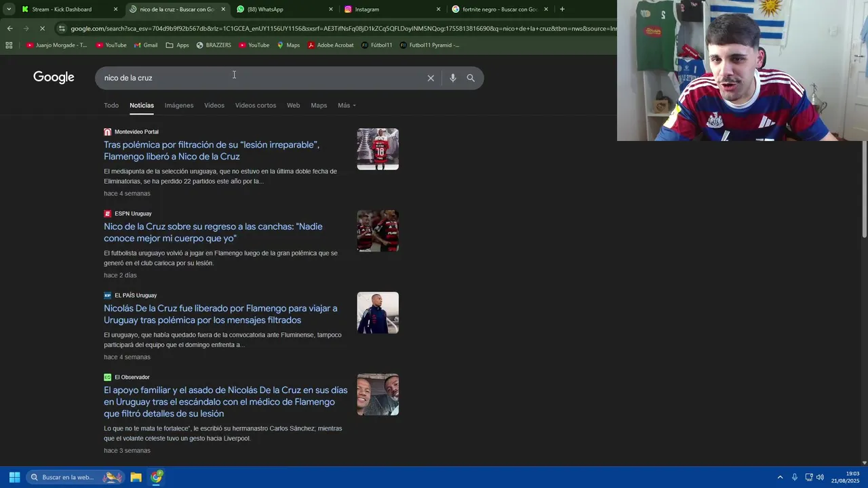Open the Futbol11 Pyramid bookmark
Viewport: 868px width, 488px height.
pyautogui.click(x=430, y=45)
